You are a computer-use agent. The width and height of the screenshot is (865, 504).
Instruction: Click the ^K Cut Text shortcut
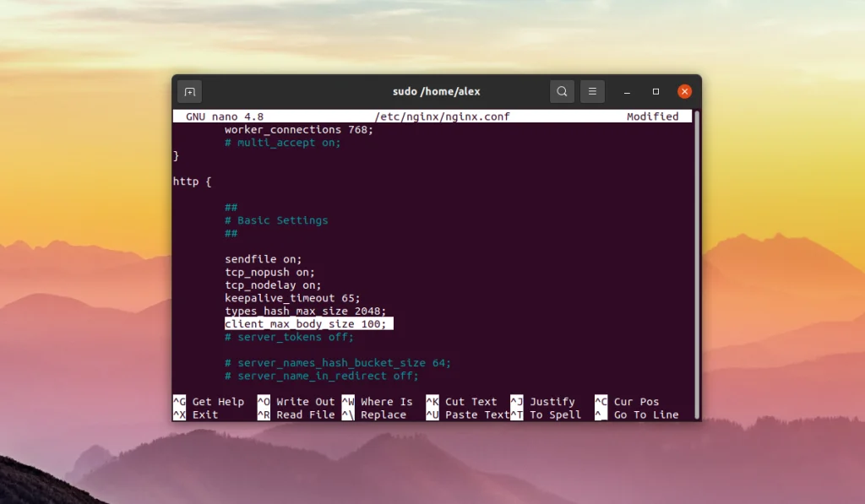coord(461,402)
